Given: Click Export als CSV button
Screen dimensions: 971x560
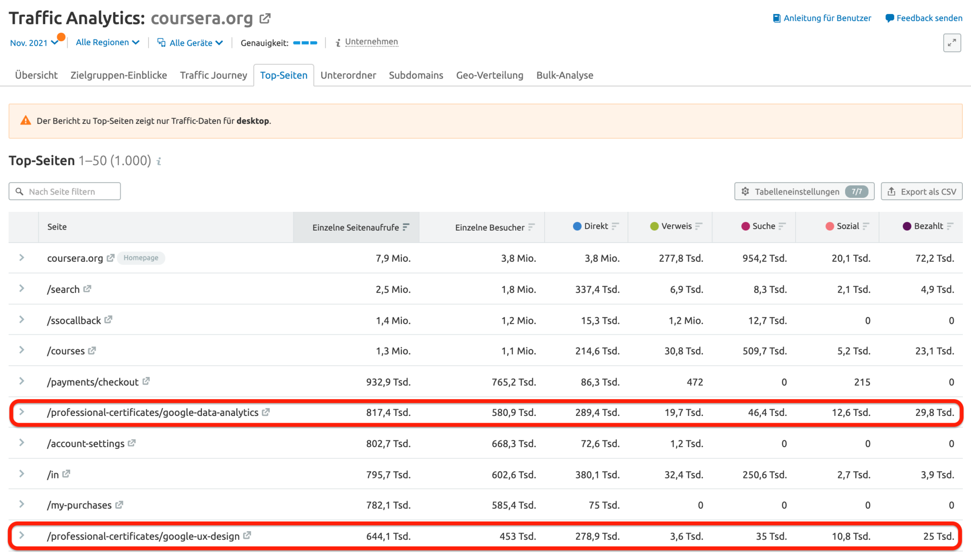Looking at the screenshot, I should coord(921,192).
